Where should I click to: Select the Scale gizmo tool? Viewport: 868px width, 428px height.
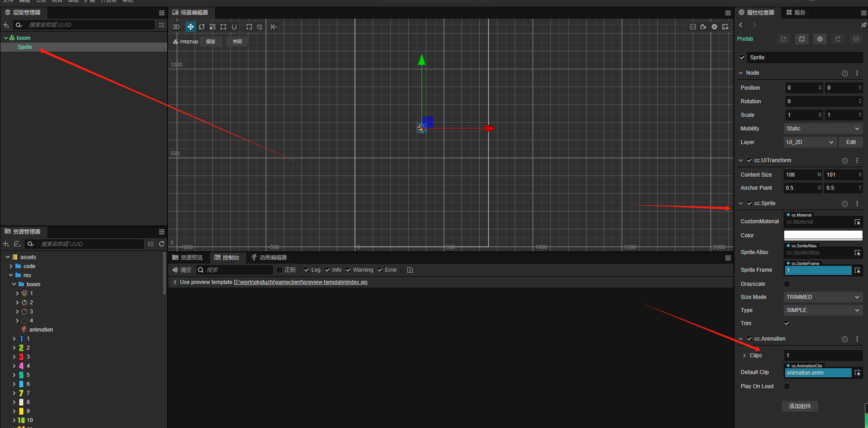coord(212,27)
